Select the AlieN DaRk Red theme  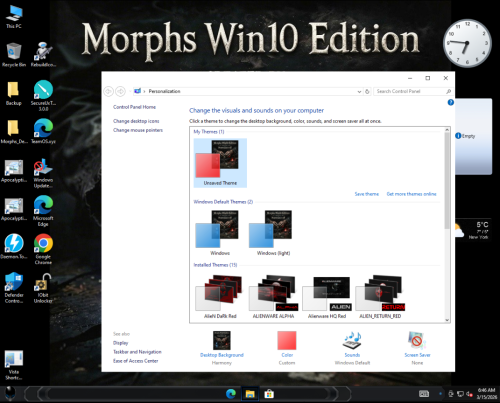coord(220,297)
